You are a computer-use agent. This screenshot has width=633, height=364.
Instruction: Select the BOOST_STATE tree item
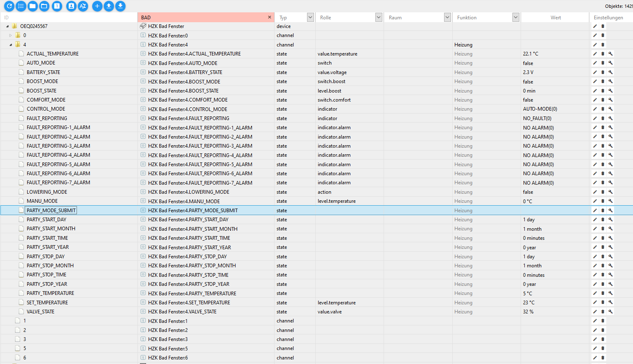42,91
